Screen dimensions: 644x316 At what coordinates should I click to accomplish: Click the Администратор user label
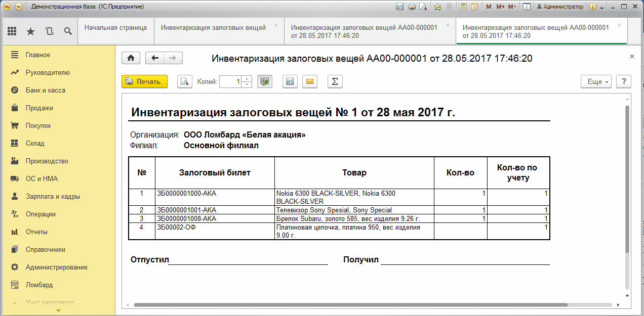[560, 7]
